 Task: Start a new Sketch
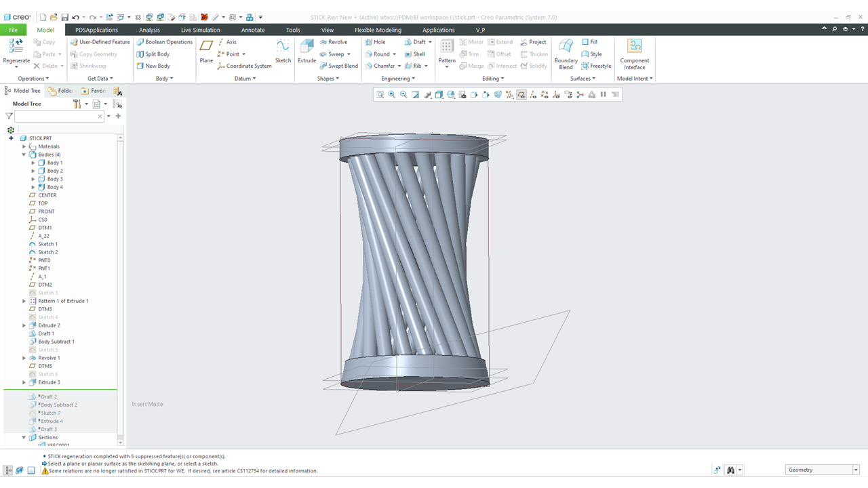tap(283, 52)
